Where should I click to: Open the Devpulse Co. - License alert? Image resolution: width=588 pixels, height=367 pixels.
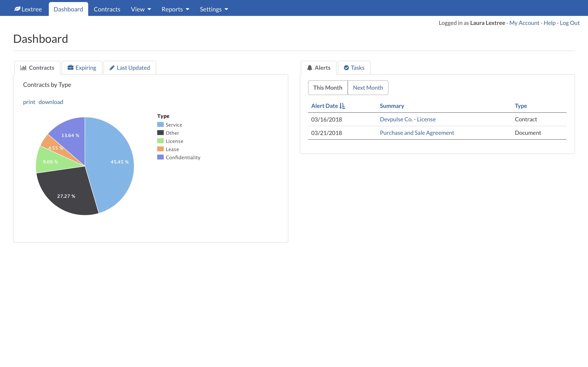[408, 119]
